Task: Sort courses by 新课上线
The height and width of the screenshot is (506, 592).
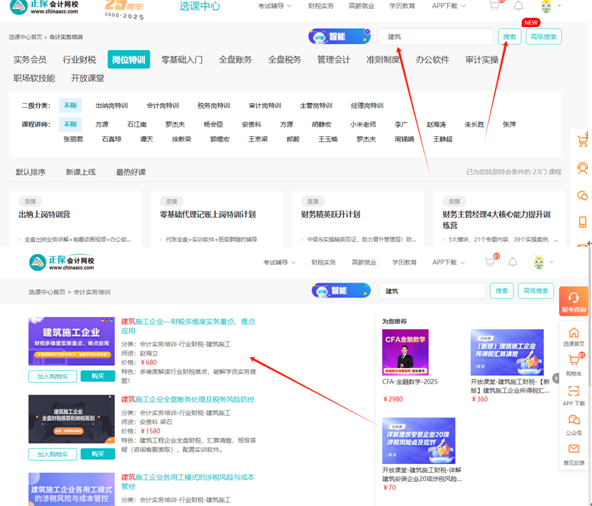Action: coord(81,172)
